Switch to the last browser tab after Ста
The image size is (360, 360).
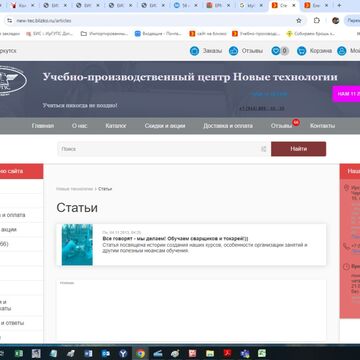[x=317, y=5]
